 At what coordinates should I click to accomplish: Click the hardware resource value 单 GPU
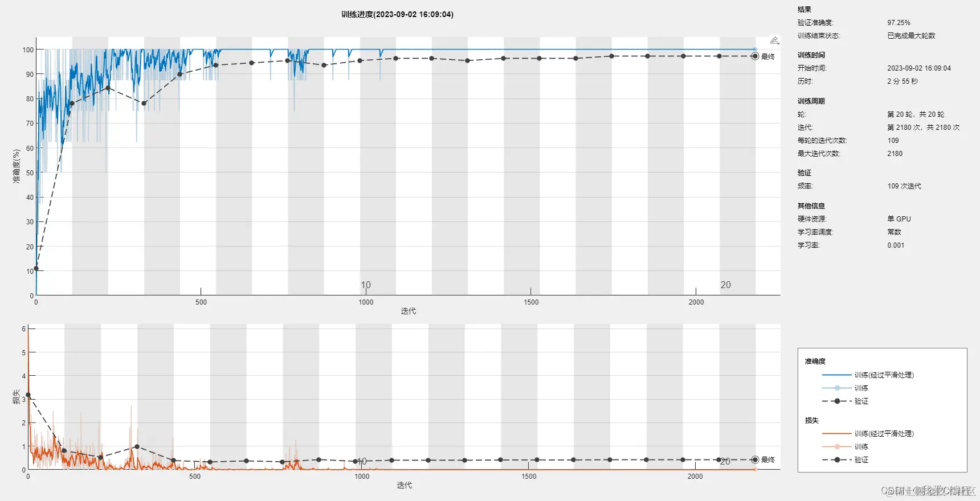click(899, 219)
